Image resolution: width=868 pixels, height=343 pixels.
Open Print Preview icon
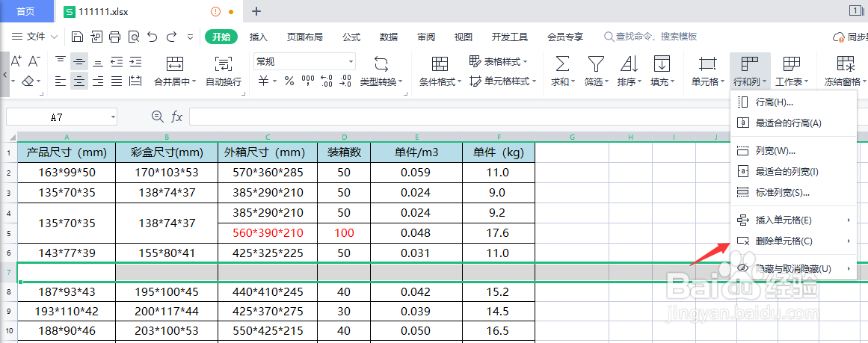[x=133, y=37]
